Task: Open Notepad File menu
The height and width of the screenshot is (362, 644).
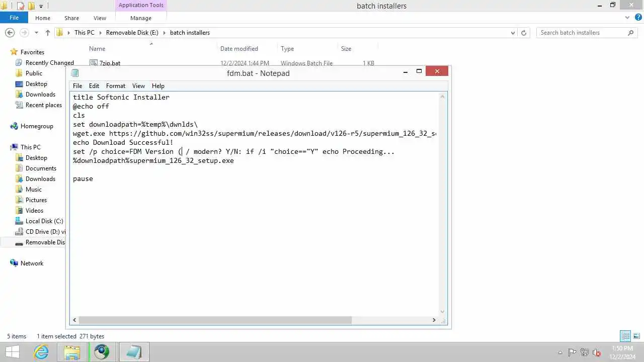Action: (77, 86)
